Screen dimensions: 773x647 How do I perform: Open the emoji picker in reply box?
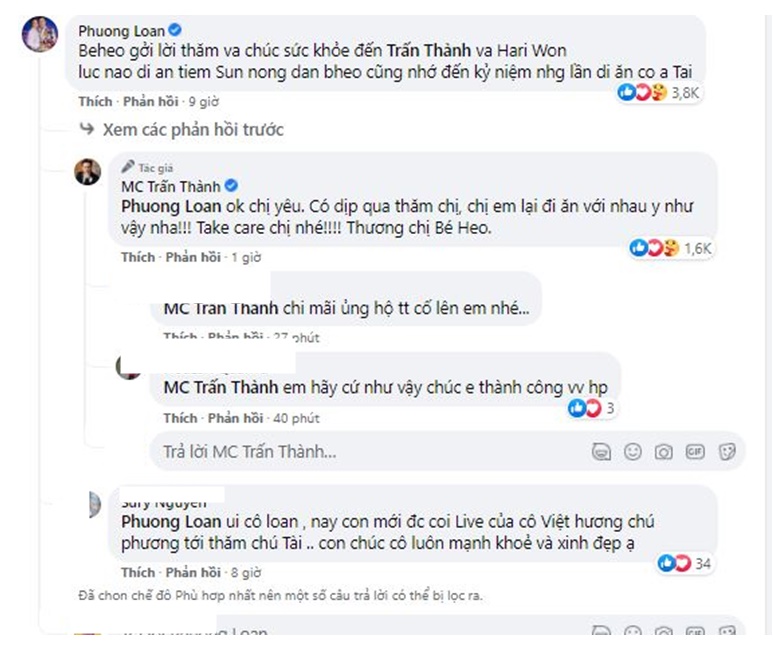click(632, 451)
